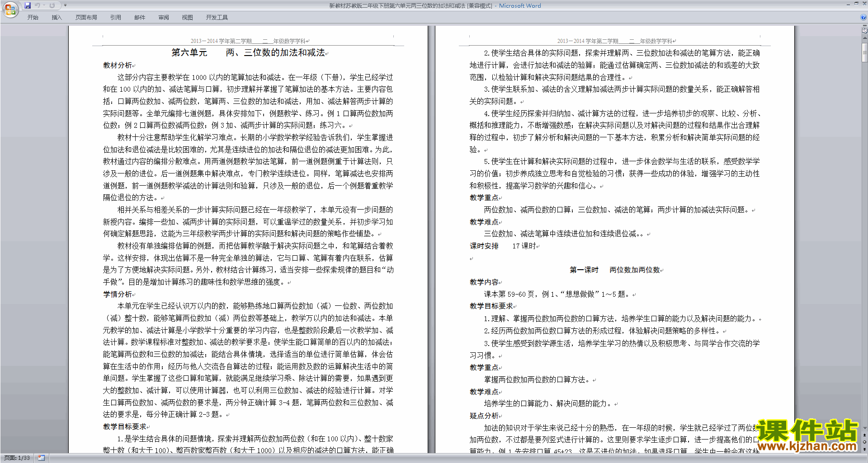This screenshot has width=868, height=463.
Task: Click the 17课时 text
Action: point(524,246)
